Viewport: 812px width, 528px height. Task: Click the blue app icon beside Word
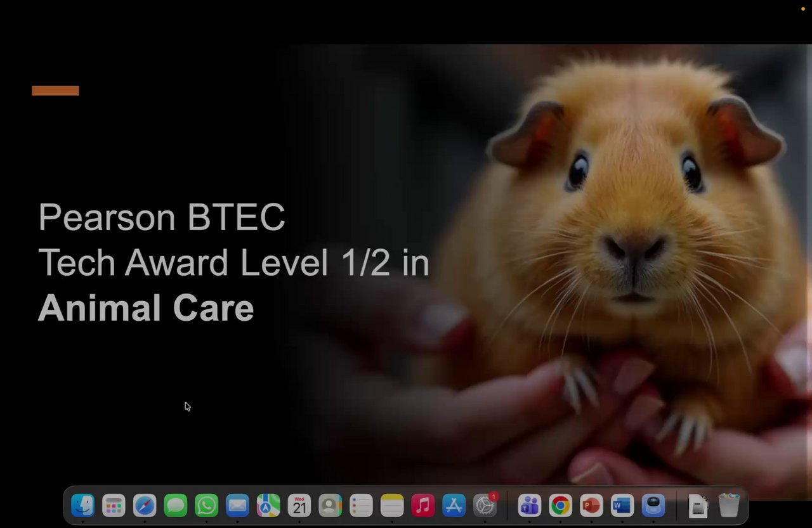[653, 505]
